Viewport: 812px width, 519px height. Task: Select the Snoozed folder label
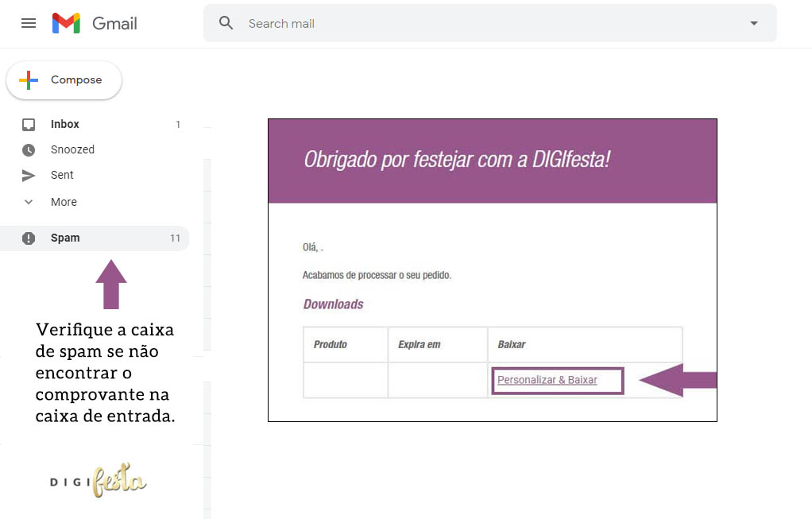(x=72, y=150)
